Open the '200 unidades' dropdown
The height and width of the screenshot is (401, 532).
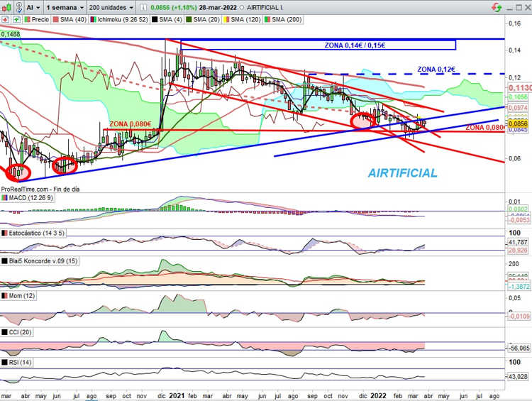(111, 7)
